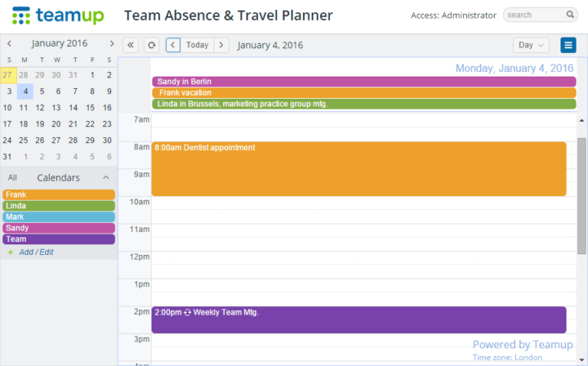Click the double-arrow collapse sidebar icon
588x366 pixels.
[x=130, y=45]
